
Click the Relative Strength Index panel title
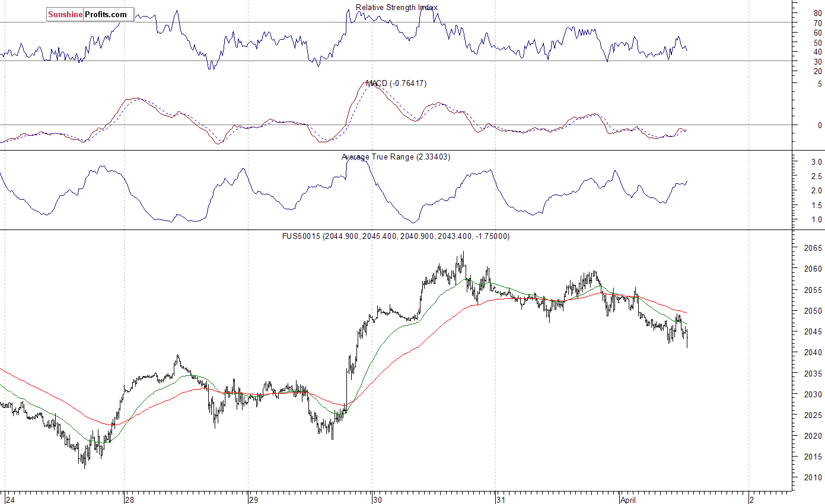tap(397, 7)
